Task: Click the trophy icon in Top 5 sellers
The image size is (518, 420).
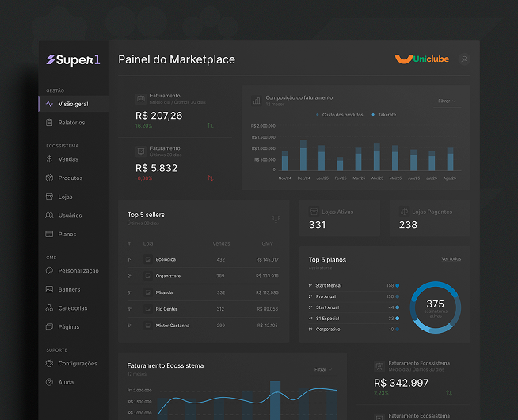Action: [x=276, y=219]
